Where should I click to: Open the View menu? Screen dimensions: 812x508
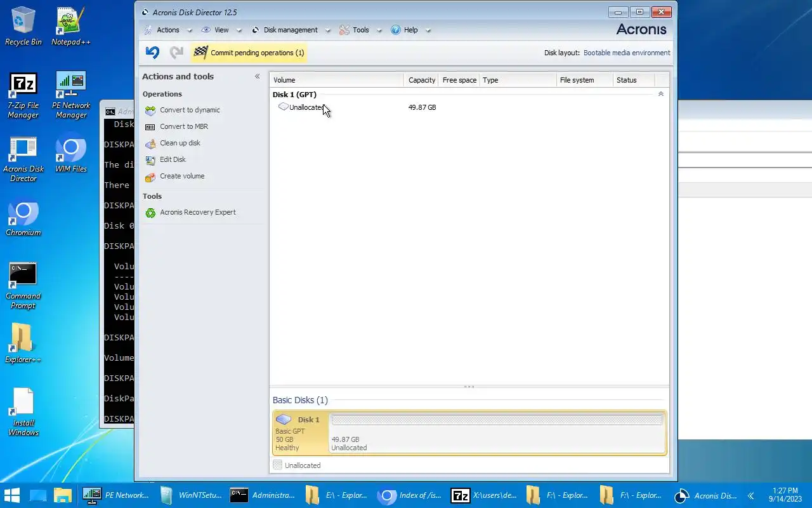tap(221, 30)
